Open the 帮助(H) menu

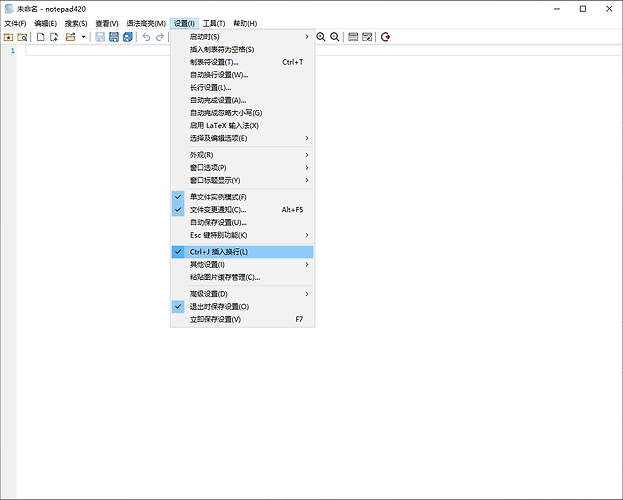click(x=245, y=23)
